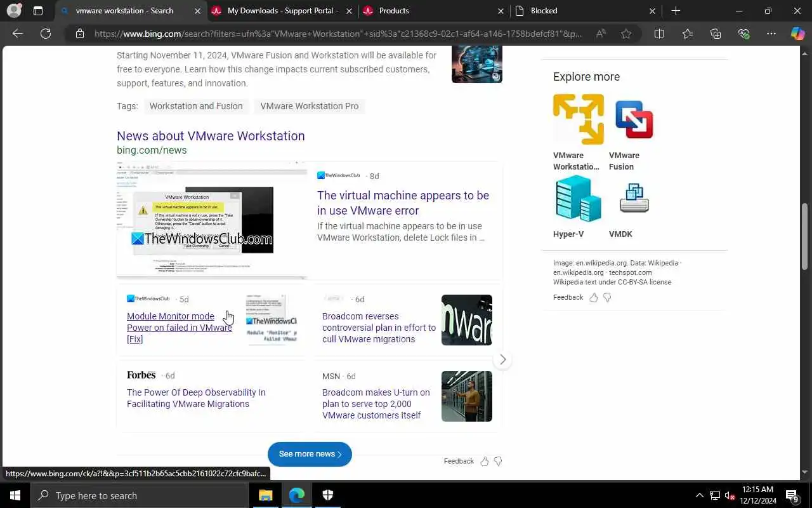Open the bing.com/news link
This screenshot has height=508, width=812.
click(x=152, y=150)
